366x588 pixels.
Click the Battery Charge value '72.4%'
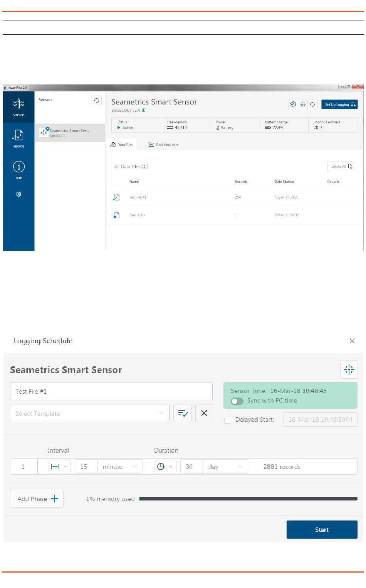tap(278, 128)
